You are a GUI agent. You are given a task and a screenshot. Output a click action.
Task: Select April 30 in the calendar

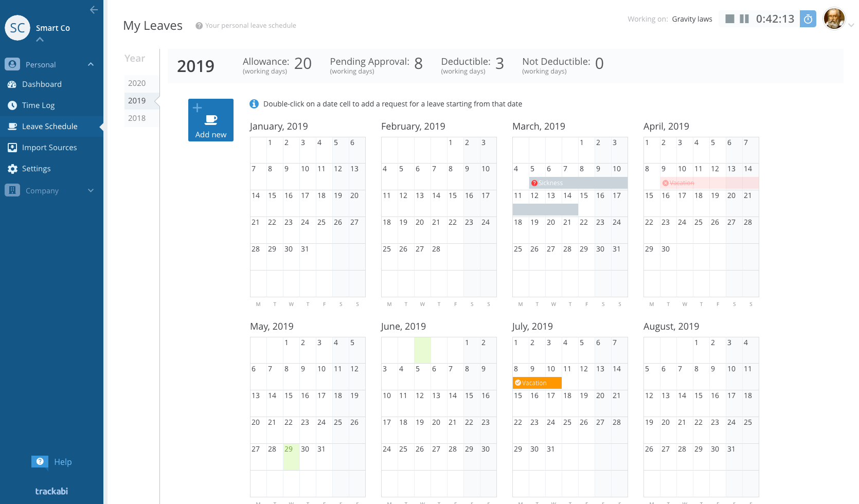tap(668, 257)
